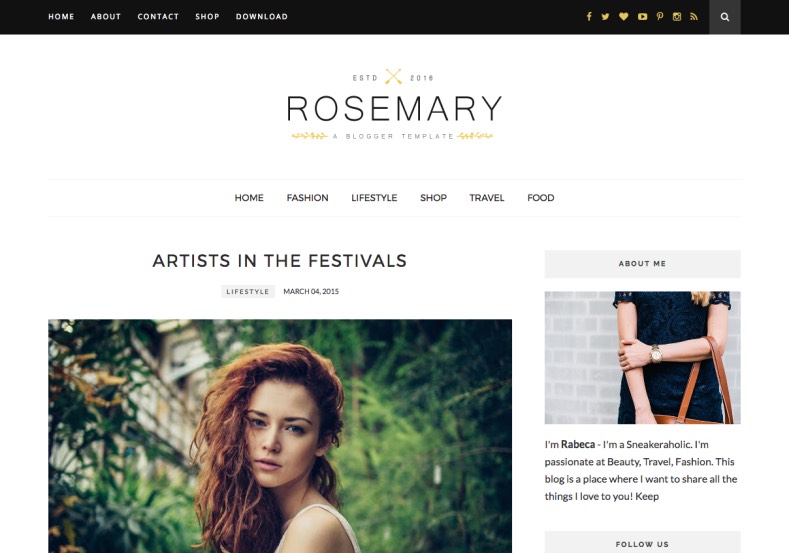This screenshot has height=553, width=789.
Task: Open the Facebook social icon
Action: (x=589, y=17)
